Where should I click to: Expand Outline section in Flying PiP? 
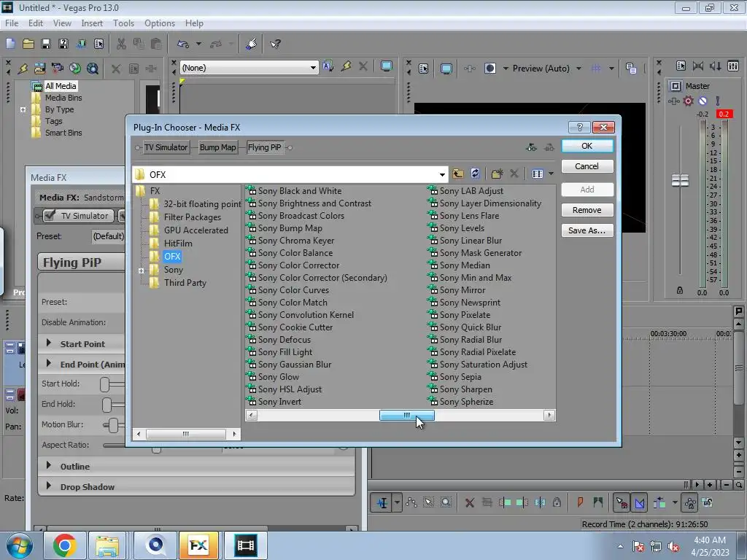tap(49, 465)
